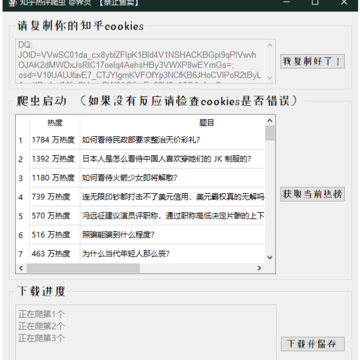
Task: Click the table horizontal scroll right arrow
Action: coord(259,268)
